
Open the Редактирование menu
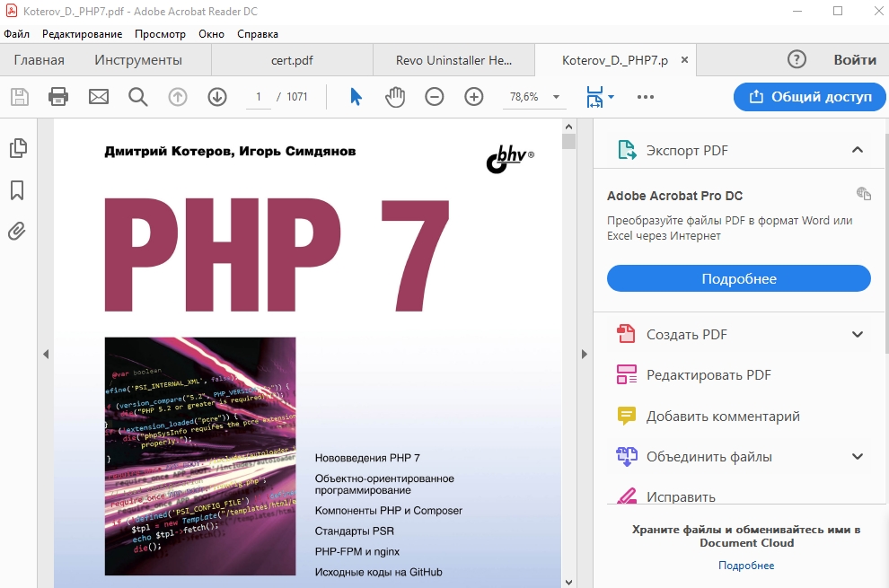[83, 34]
